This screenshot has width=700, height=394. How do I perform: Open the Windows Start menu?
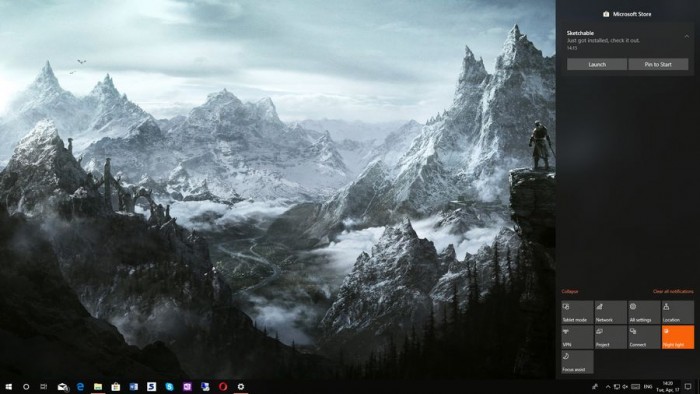coord(8,387)
